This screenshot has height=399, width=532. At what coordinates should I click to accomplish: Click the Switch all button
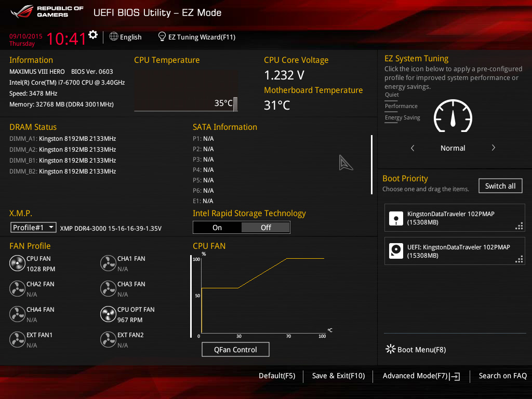tap(500, 186)
